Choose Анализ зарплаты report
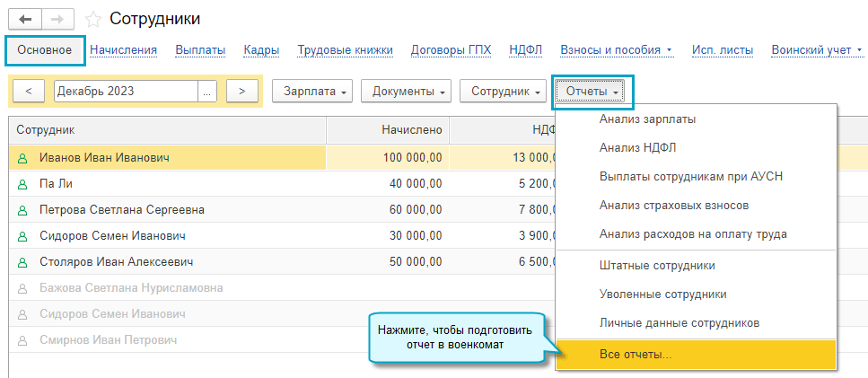This screenshot has width=868, height=378. [647, 119]
